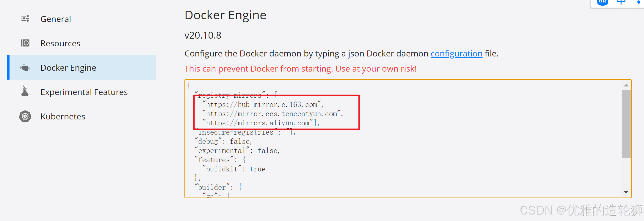Click the editor scrollbar down arrow
The width and height of the screenshot is (644, 221).
tap(626, 192)
